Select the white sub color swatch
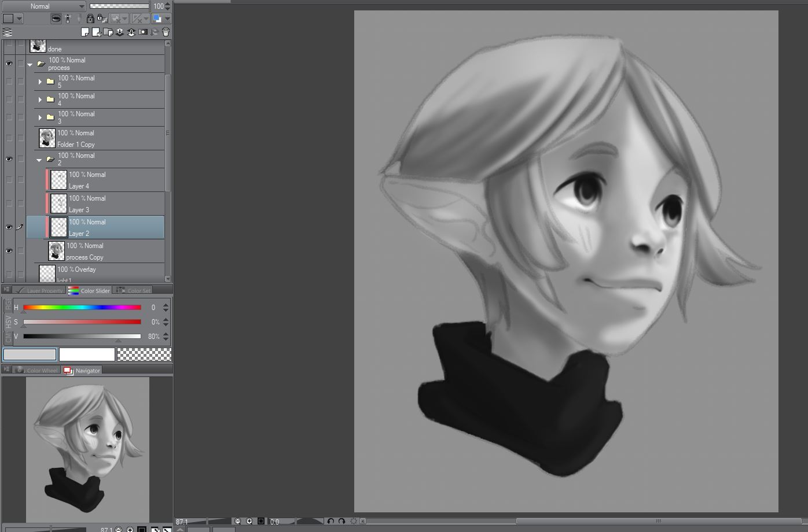 point(87,354)
